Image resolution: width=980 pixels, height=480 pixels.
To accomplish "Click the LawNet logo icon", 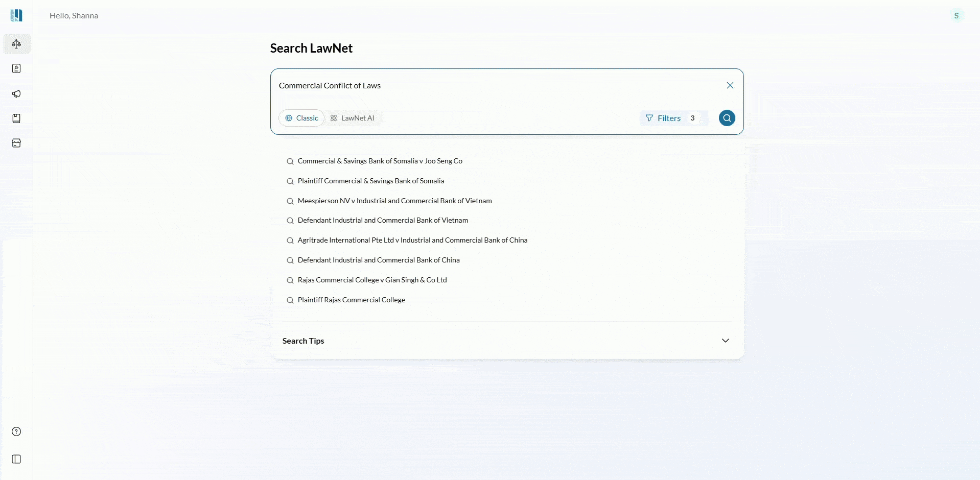I will [x=16, y=15].
